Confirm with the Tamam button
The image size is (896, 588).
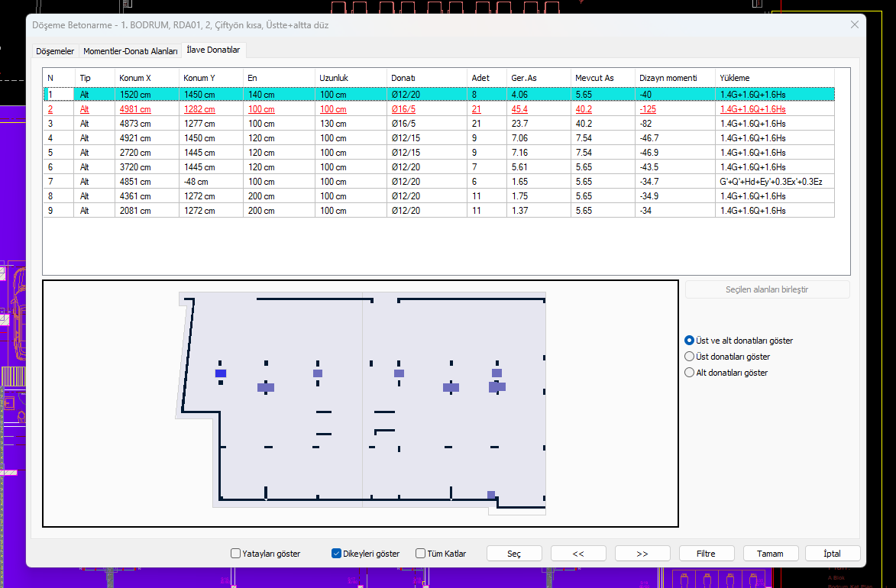pos(770,554)
